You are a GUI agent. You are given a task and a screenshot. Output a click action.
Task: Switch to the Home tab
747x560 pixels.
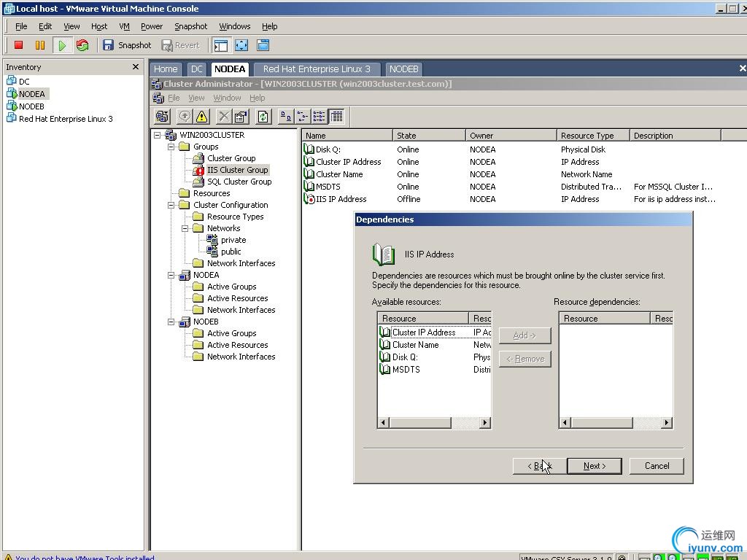(x=166, y=69)
